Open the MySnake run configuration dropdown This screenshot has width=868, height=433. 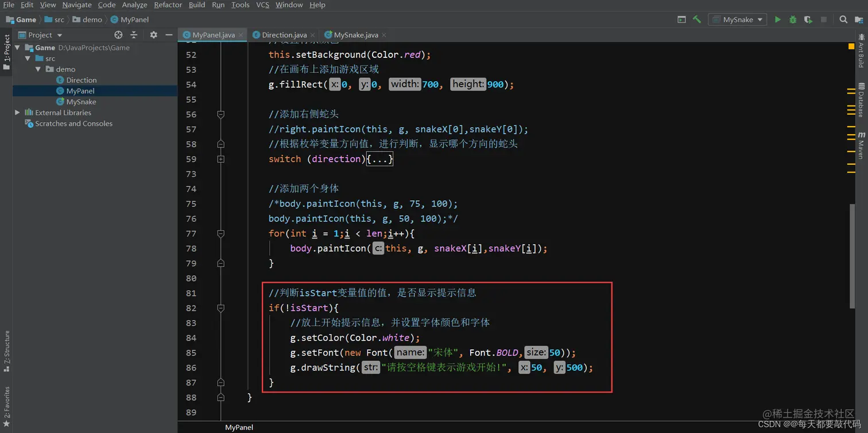coord(738,19)
